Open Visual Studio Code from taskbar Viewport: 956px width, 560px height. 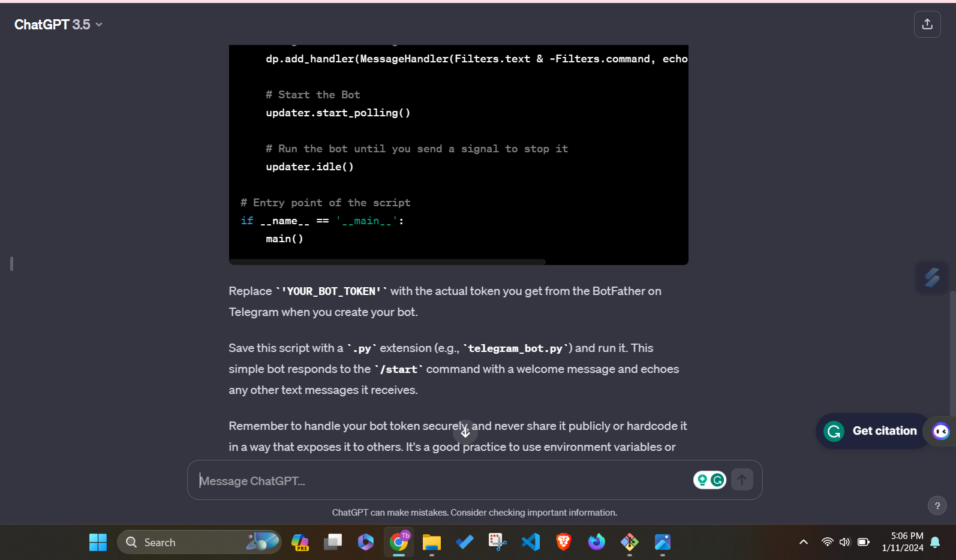coord(531,543)
